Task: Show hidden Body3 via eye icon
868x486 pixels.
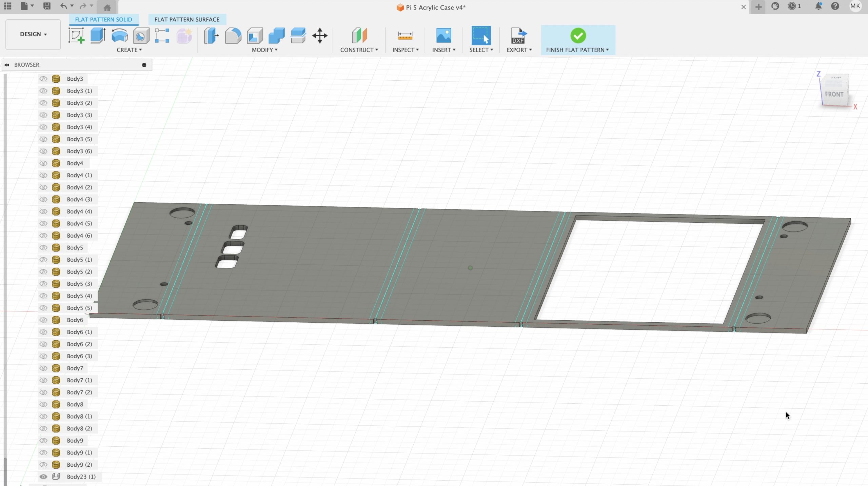Action: coord(43,79)
